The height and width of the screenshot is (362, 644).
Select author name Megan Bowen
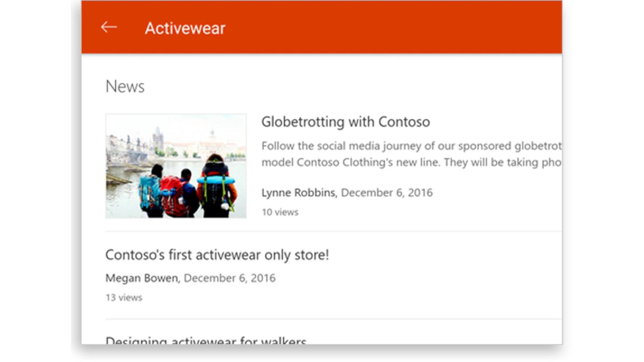(x=142, y=278)
